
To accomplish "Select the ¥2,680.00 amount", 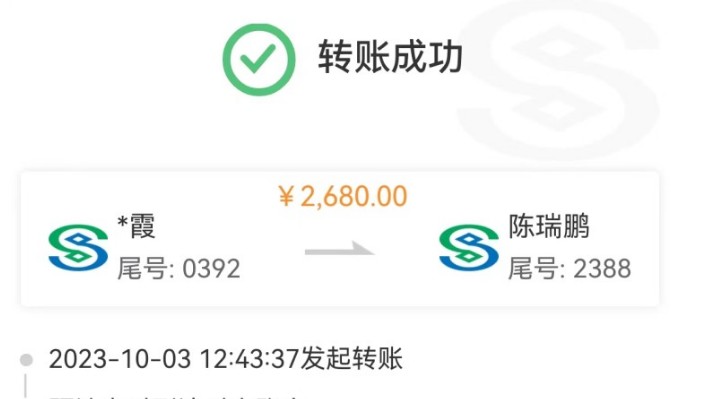I will coord(343,196).
